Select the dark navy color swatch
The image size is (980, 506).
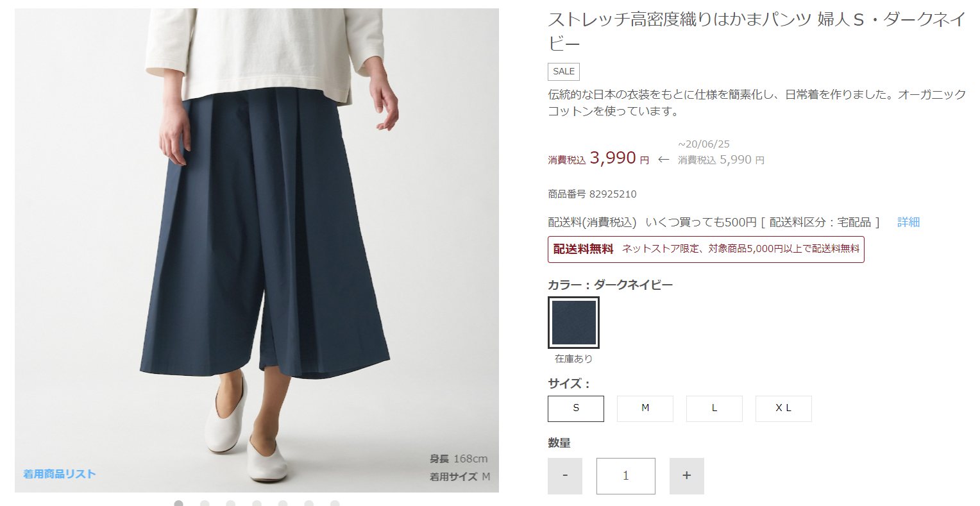(573, 323)
